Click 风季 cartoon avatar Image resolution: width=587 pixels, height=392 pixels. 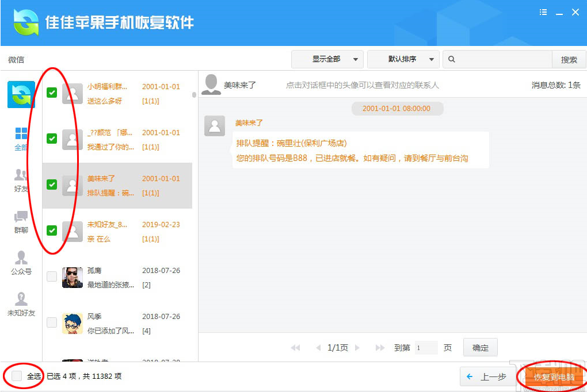pyautogui.click(x=73, y=324)
